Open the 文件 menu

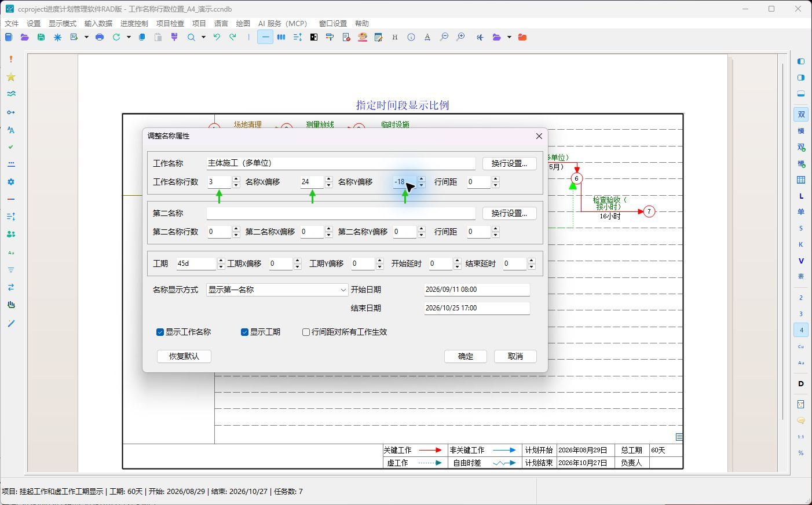coord(12,23)
